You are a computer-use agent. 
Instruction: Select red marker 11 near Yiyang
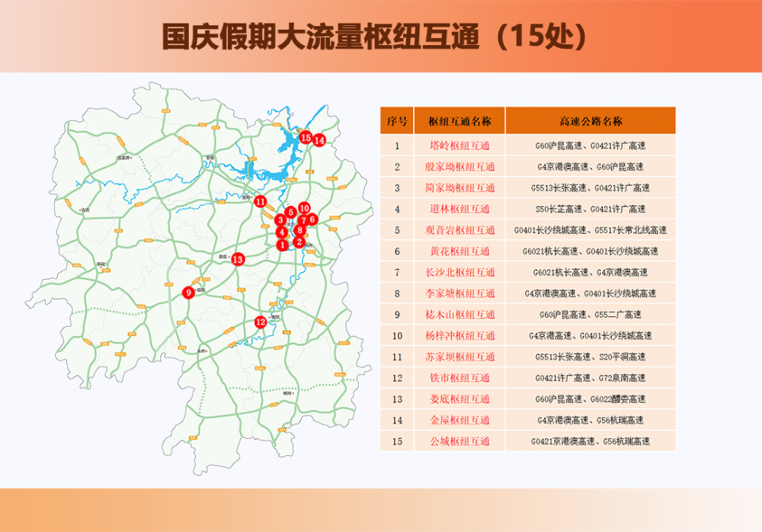(260, 201)
